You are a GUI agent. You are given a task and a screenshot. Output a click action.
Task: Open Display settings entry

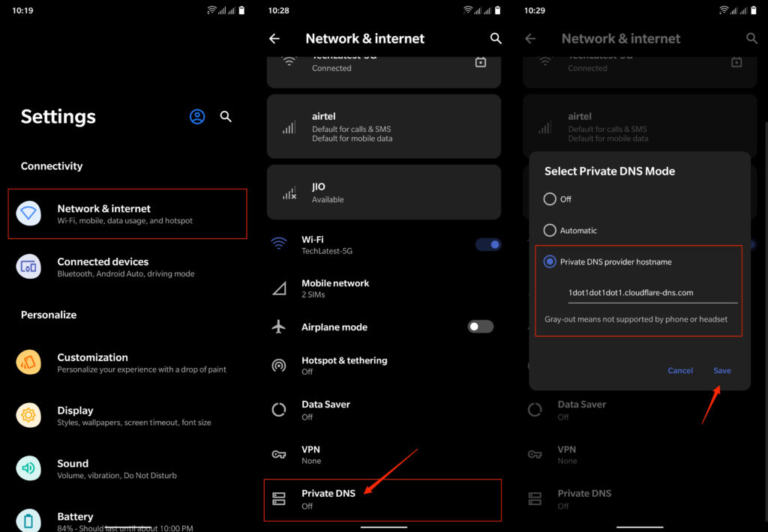[x=127, y=416]
